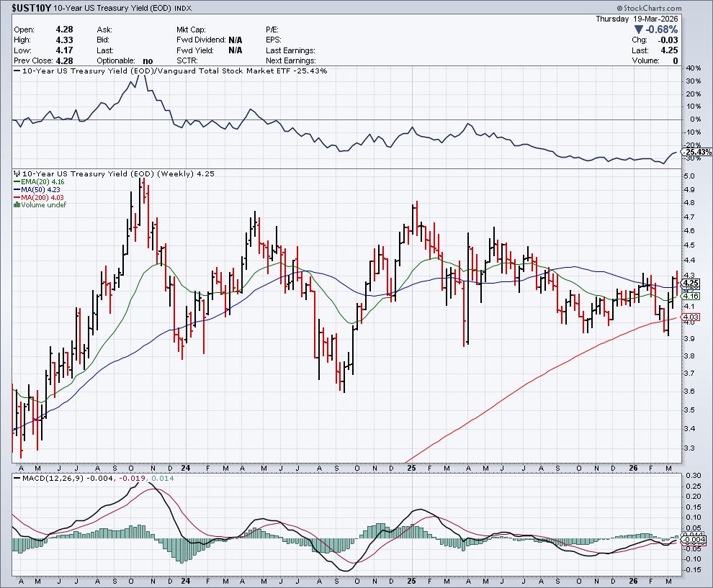
Task: Click the blue down-triangle change indicator
Action: [639, 30]
